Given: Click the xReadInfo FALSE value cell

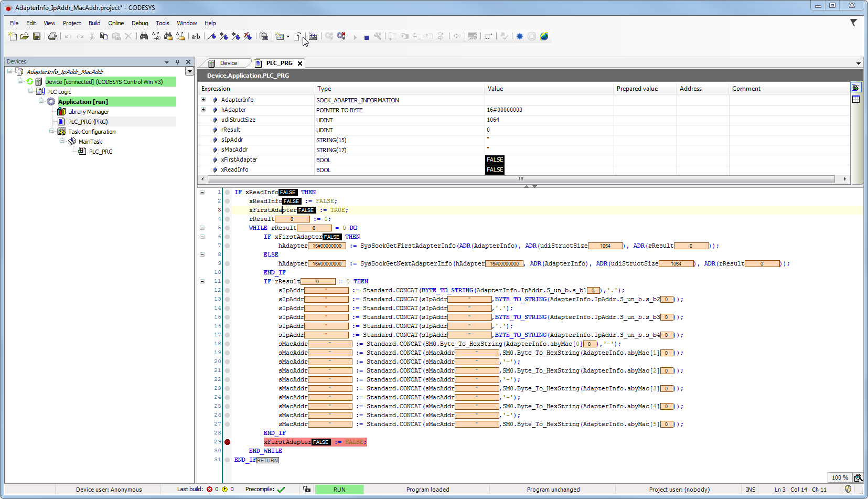Looking at the screenshot, I should 495,169.
